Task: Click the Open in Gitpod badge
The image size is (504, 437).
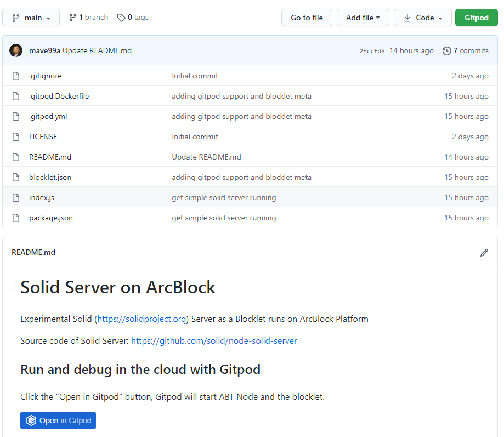Action: [x=58, y=421]
